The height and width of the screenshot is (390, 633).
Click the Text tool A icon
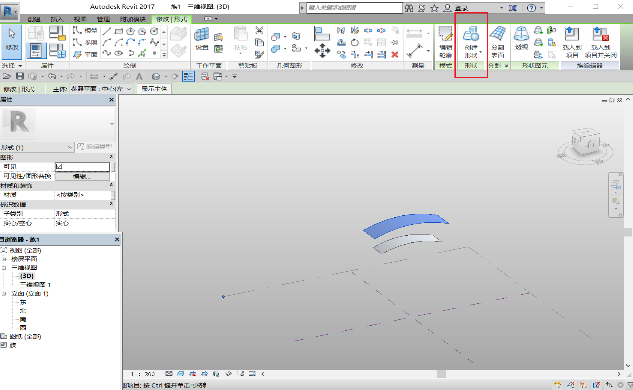(139, 76)
